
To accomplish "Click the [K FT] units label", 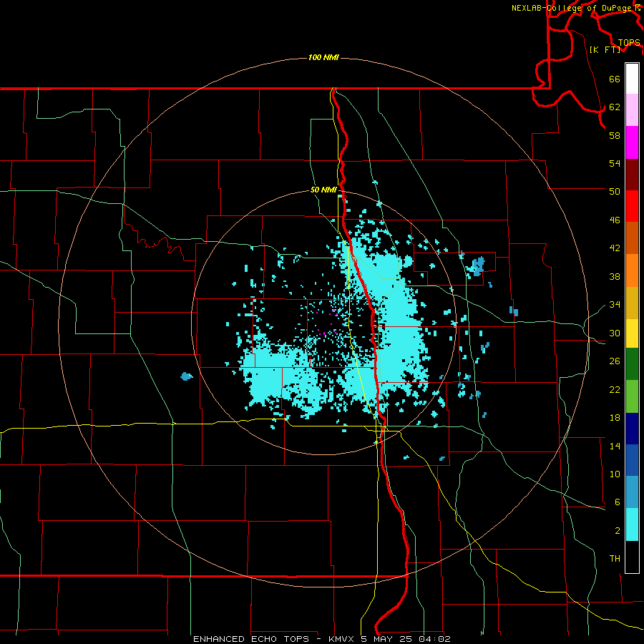I will click(605, 49).
